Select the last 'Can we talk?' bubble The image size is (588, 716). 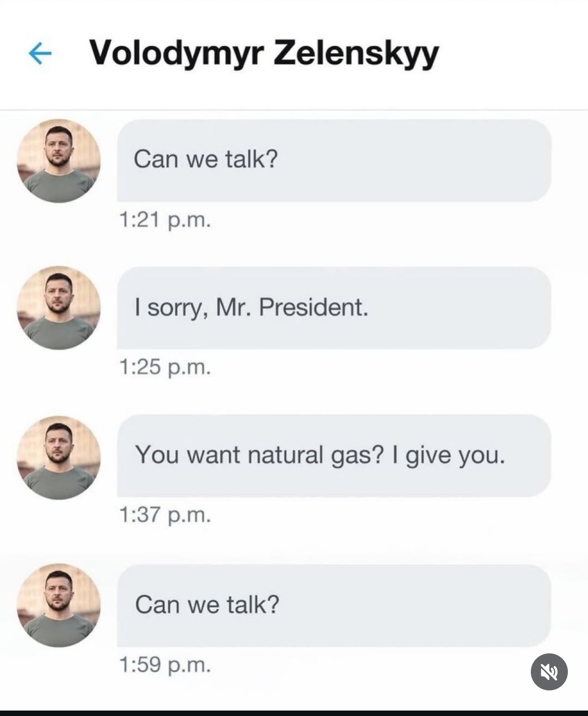tap(334, 605)
